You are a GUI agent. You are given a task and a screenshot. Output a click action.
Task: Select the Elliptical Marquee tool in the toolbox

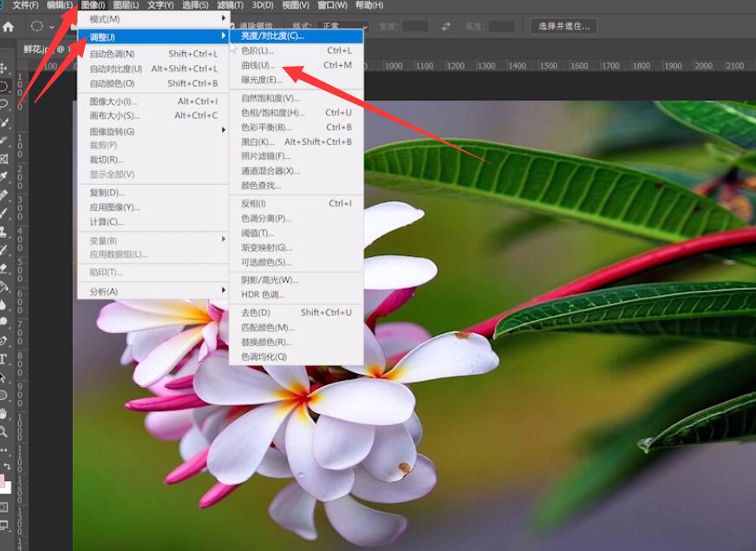(x=3, y=87)
